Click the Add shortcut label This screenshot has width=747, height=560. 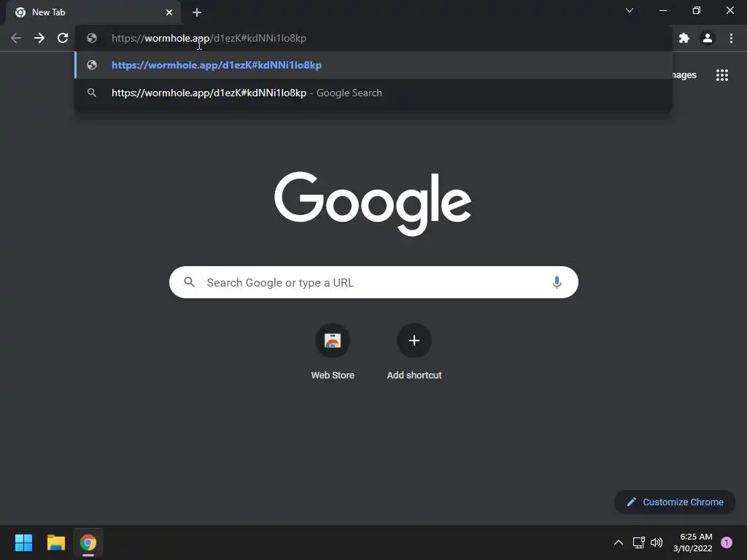click(x=414, y=376)
